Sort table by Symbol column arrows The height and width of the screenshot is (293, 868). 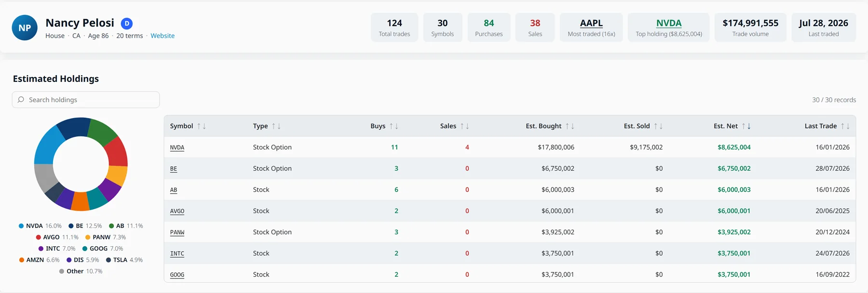coord(202,126)
